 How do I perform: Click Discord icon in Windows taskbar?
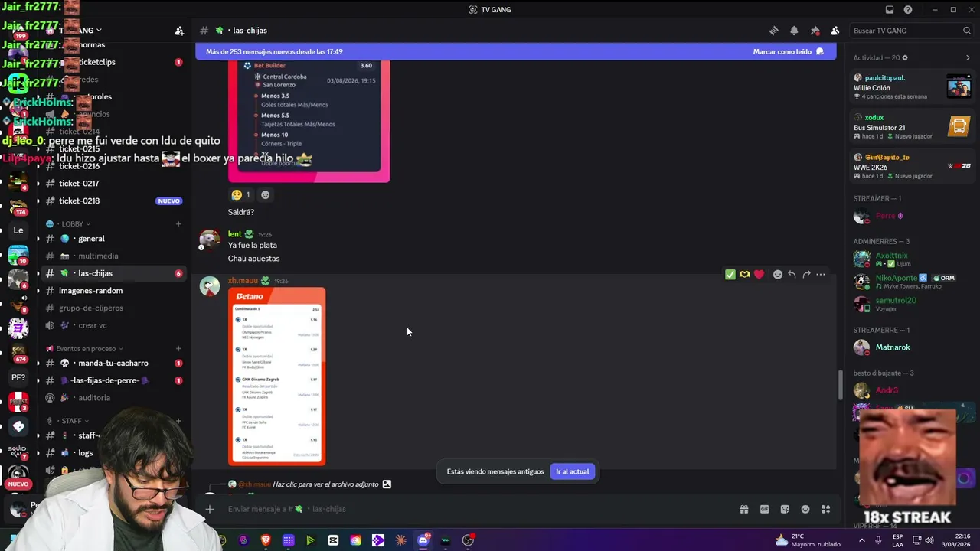423,540
